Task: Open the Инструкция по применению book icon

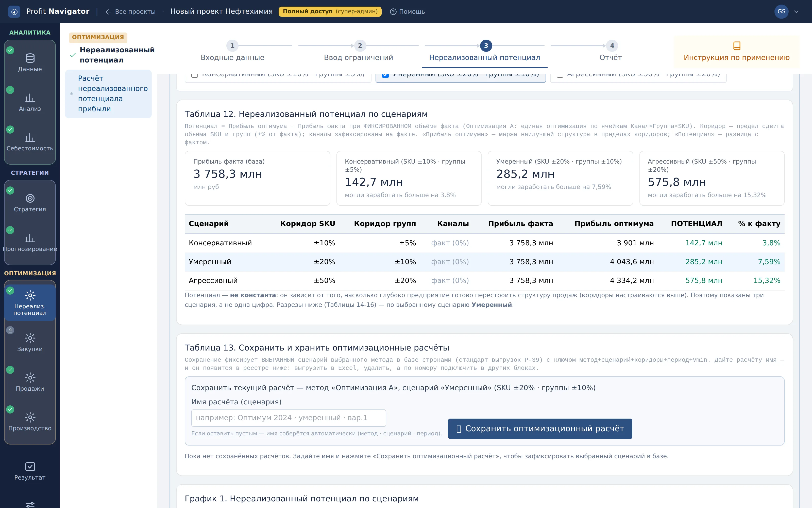Action: click(736, 45)
